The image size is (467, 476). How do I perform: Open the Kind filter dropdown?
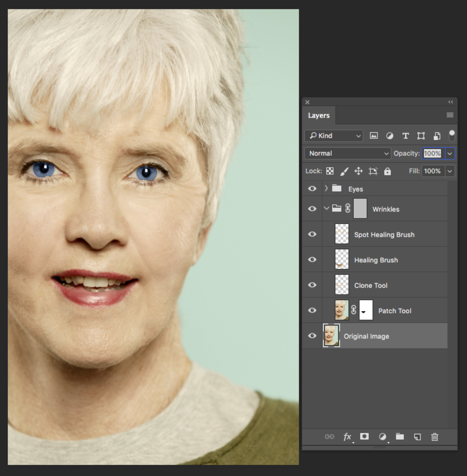(x=333, y=136)
